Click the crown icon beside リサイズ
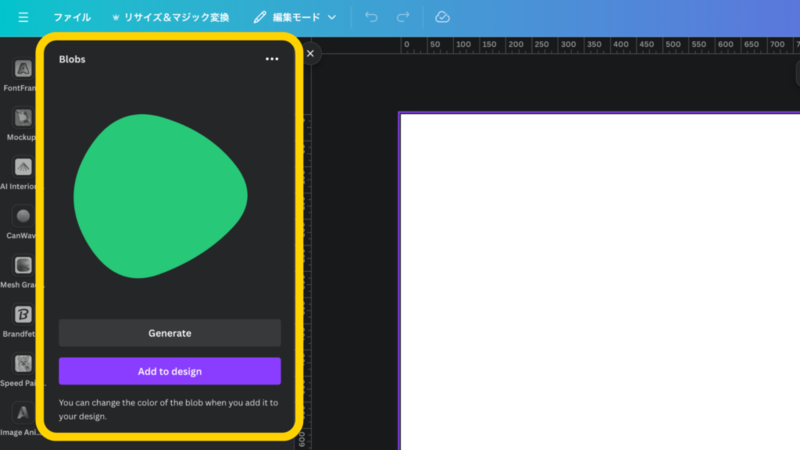Image resolution: width=800 pixels, height=450 pixels. click(x=116, y=17)
